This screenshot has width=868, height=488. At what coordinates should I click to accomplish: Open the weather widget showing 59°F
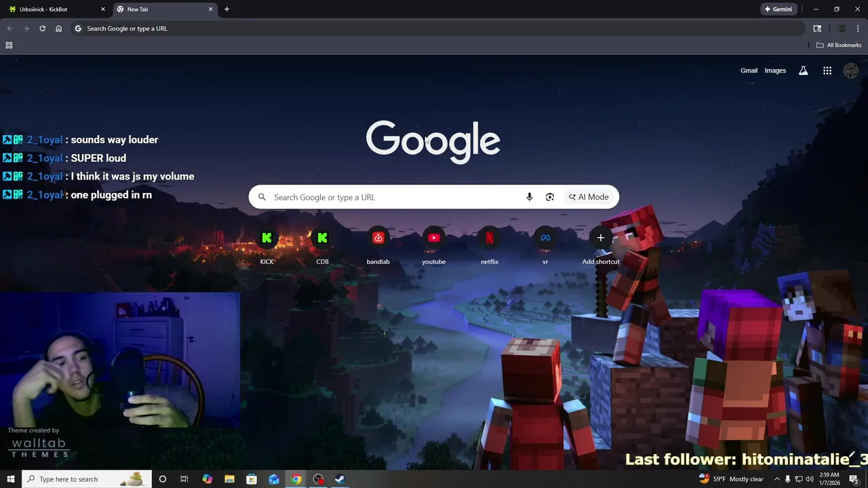point(731,479)
